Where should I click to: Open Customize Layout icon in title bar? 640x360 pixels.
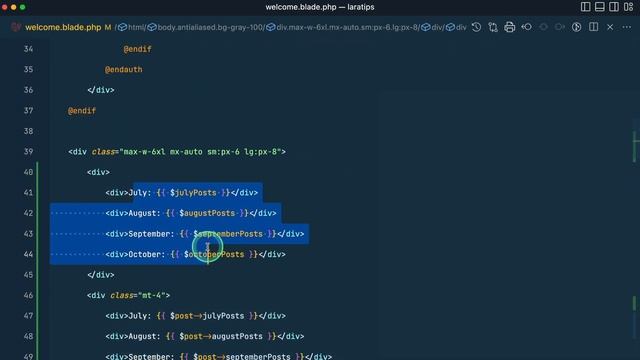[629, 7]
